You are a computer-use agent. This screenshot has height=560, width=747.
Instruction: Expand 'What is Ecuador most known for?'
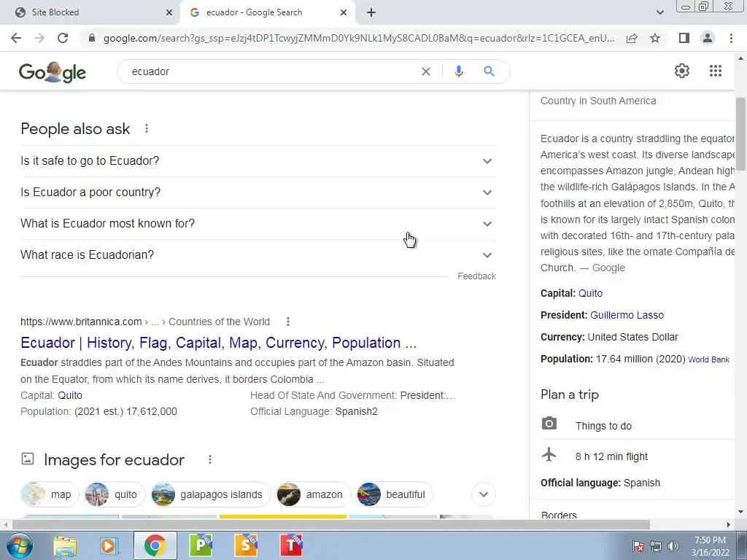[x=258, y=224]
